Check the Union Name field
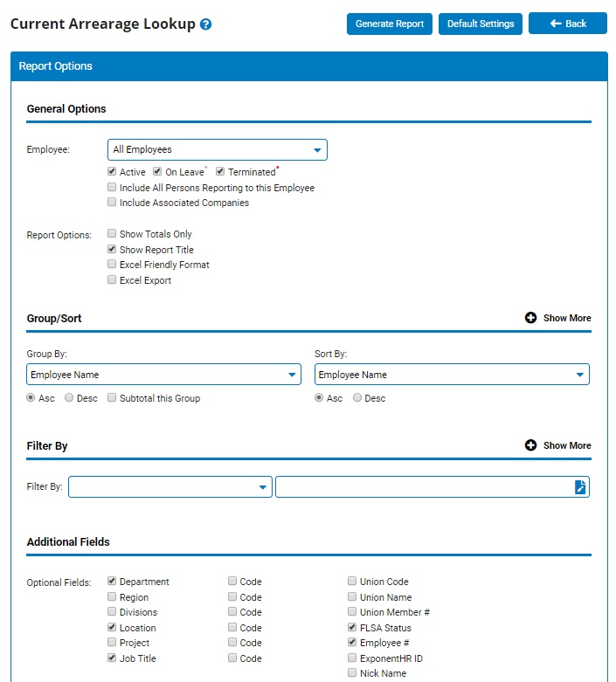The height and width of the screenshot is (682, 616). click(352, 596)
